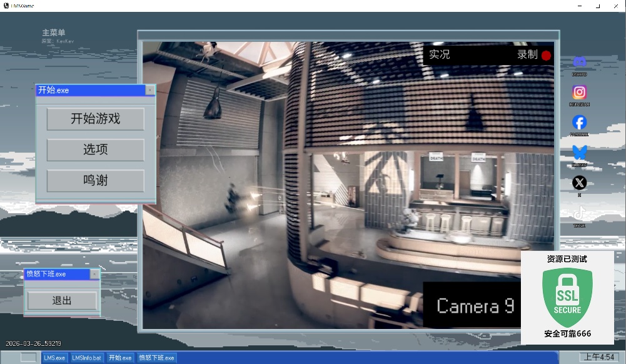Viewport: 626px width, 364px height.
Task: Click the 录制 label text
Action: pyautogui.click(x=527, y=54)
